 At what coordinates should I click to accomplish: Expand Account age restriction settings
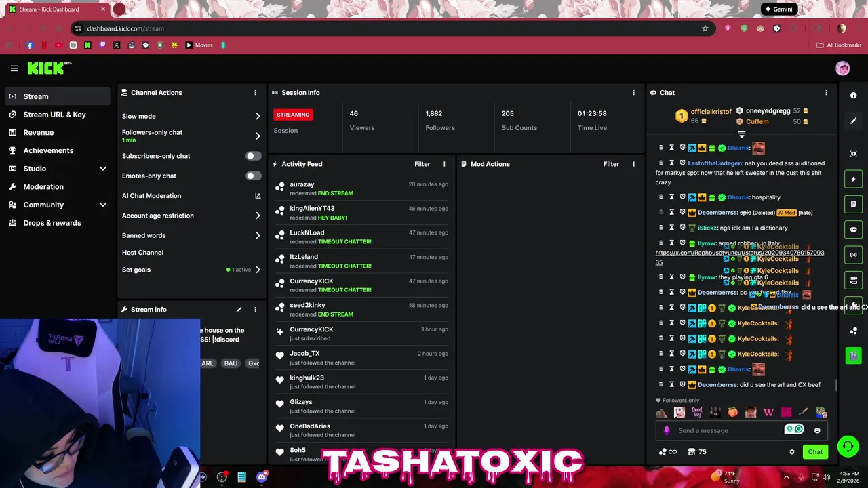click(x=258, y=216)
